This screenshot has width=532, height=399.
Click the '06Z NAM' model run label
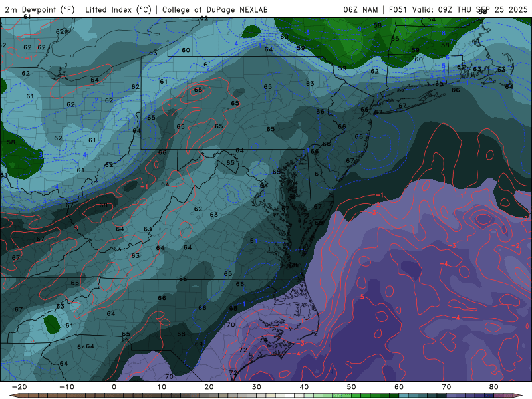360,10
